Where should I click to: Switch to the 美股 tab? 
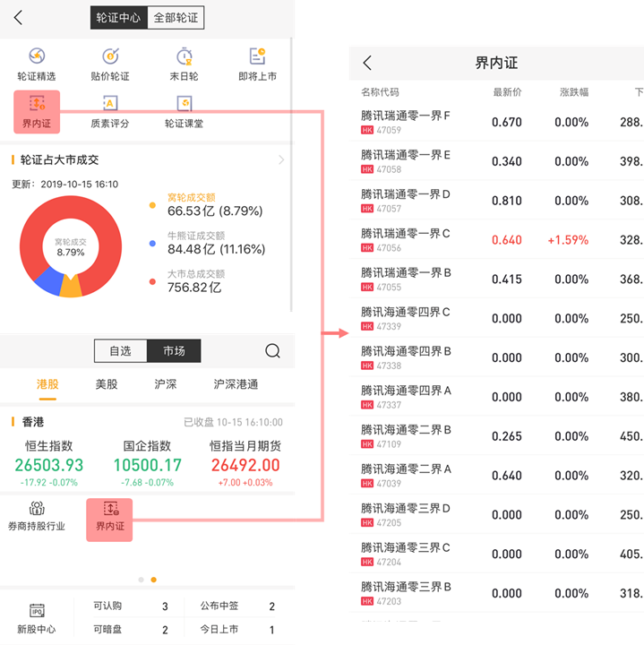tap(106, 384)
